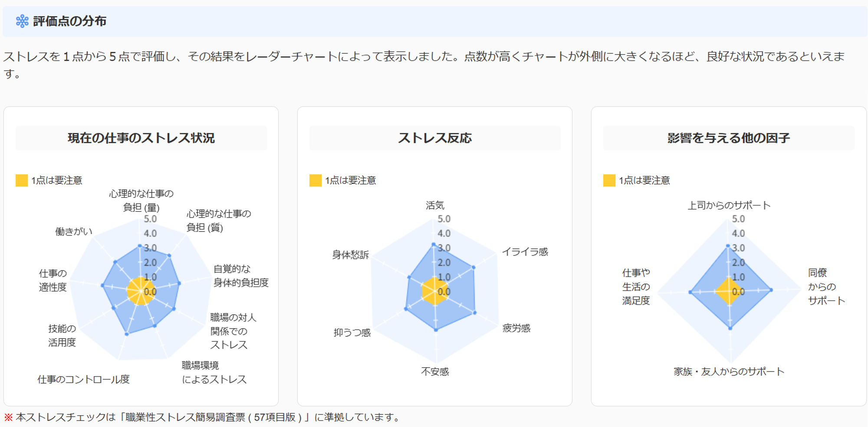This screenshot has width=868, height=427.
Task: Click the snowflake icon beside 評価点の分布
Action: coord(22,21)
